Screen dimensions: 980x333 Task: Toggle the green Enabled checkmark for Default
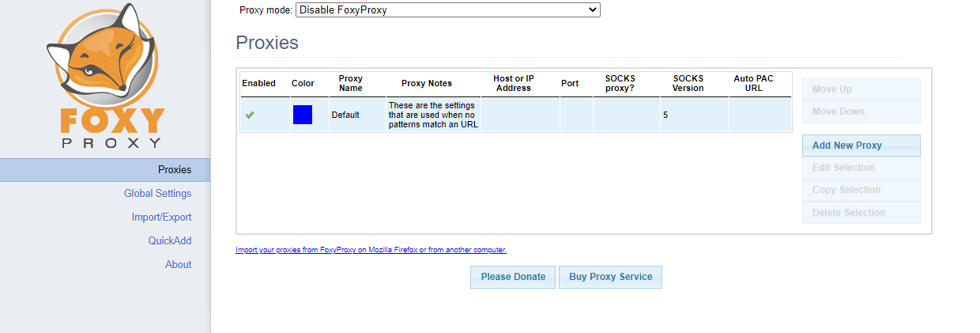(250, 115)
